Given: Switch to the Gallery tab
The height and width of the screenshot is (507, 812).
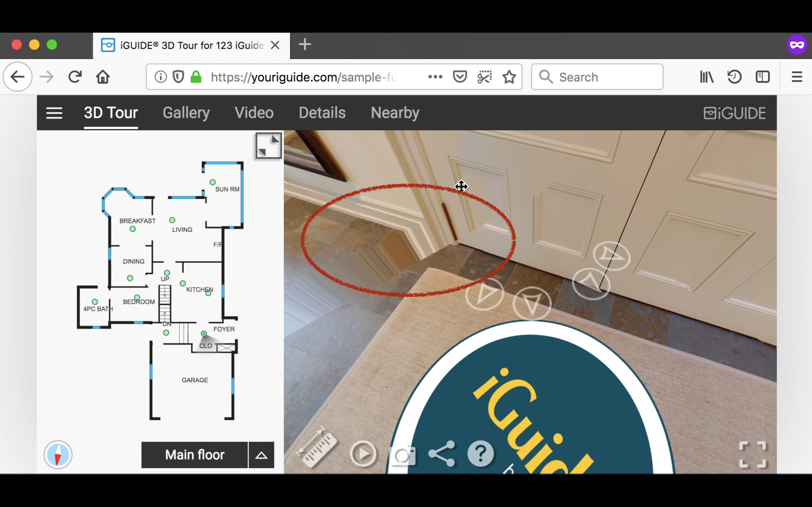Looking at the screenshot, I should click(x=186, y=113).
